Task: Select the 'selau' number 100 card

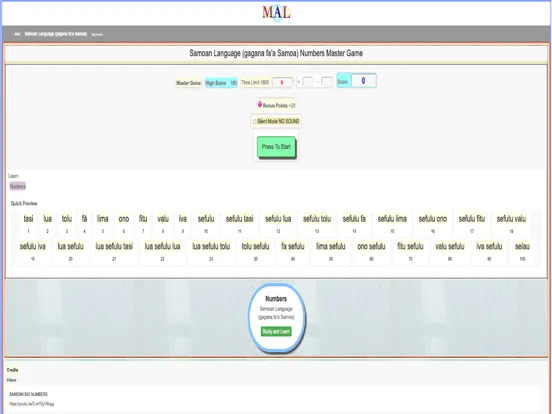Action: pyautogui.click(x=522, y=251)
